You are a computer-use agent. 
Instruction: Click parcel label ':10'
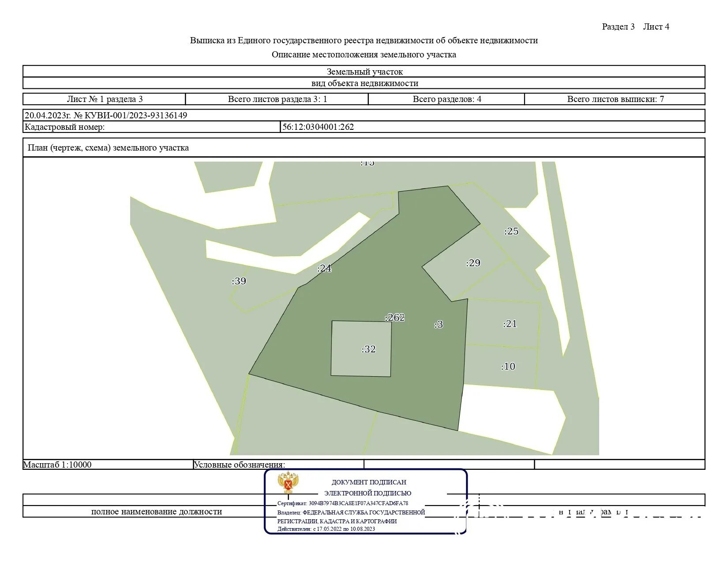click(508, 367)
